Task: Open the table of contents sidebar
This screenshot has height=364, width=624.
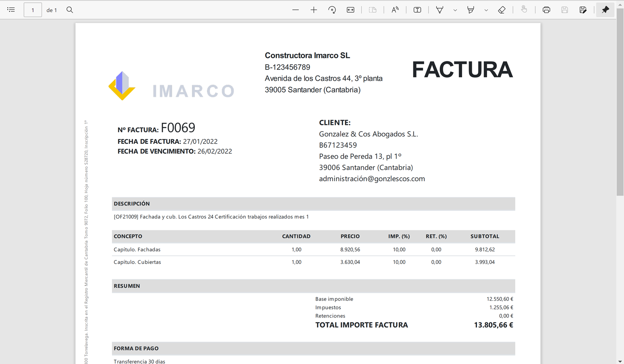Action: [11, 10]
